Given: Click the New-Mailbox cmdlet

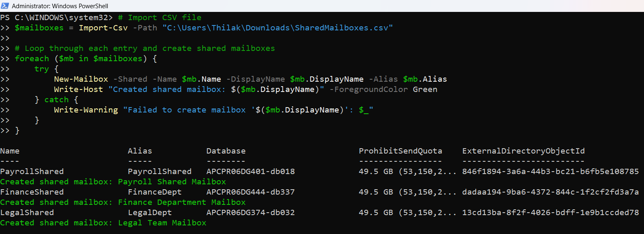Looking at the screenshot, I should click(x=81, y=79).
